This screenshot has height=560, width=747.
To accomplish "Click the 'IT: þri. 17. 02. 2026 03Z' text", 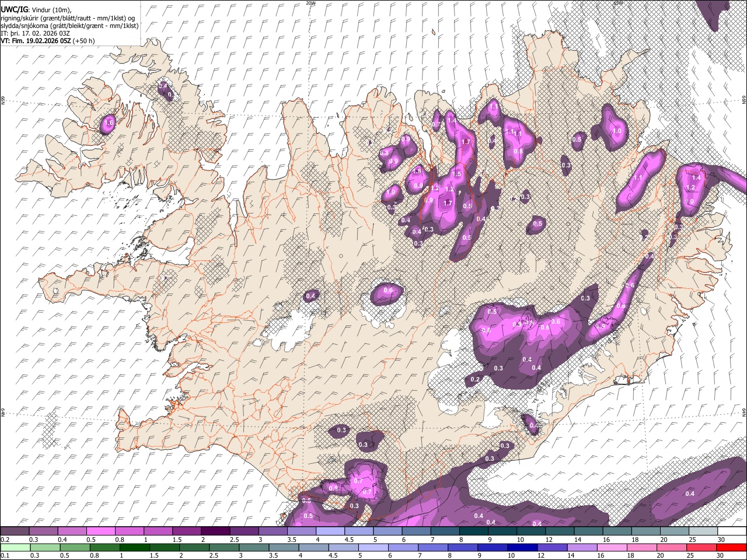I will click(36, 33).
